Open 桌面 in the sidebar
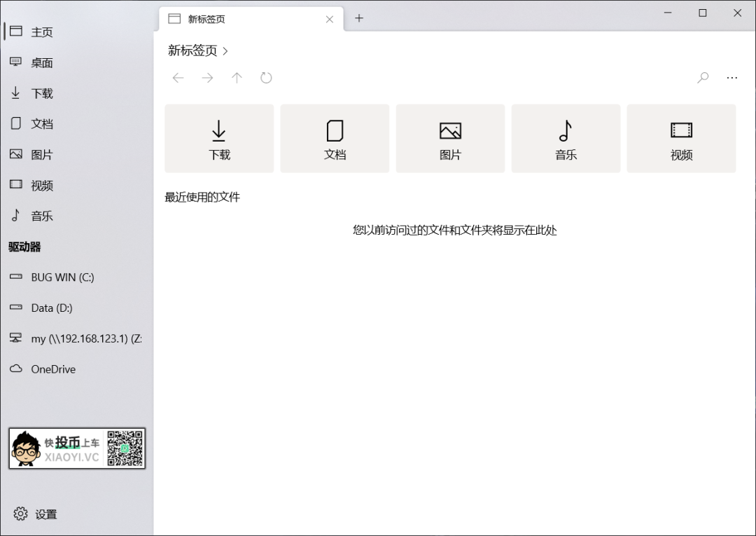Screen dimensions: 756x536 click(x=77, y=63)
